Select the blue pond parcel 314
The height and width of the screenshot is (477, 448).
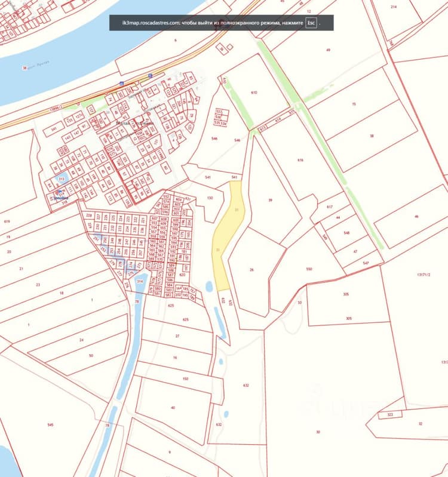tap(140, 282)
